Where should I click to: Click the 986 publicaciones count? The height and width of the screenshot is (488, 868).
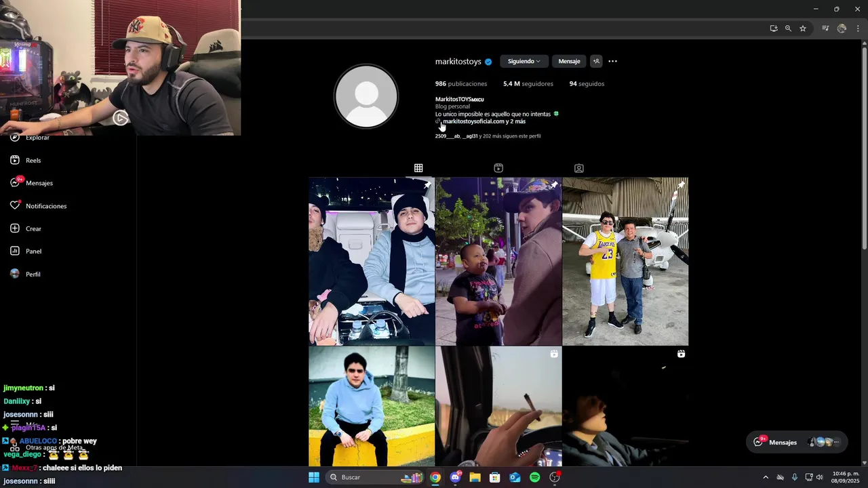[x=461, y=84]
